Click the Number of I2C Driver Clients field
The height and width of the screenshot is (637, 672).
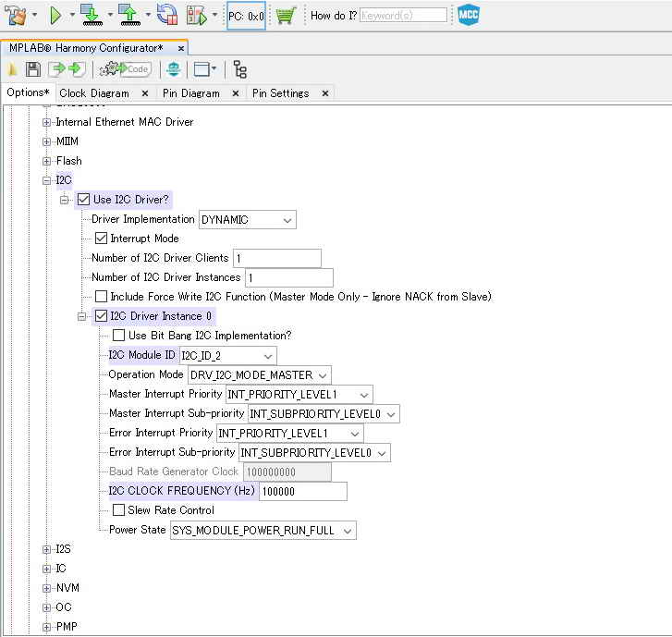[277, 259]
